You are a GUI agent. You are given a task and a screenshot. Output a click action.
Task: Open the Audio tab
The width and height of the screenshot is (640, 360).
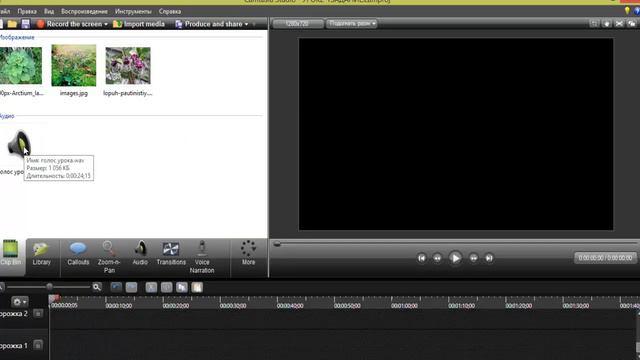(x=140, y=254)
